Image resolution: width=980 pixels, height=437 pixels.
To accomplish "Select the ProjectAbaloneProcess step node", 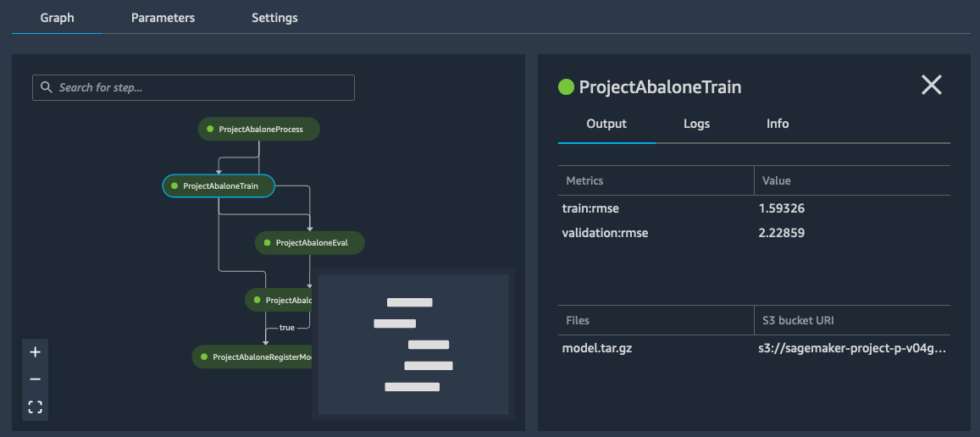I will 258,130.
